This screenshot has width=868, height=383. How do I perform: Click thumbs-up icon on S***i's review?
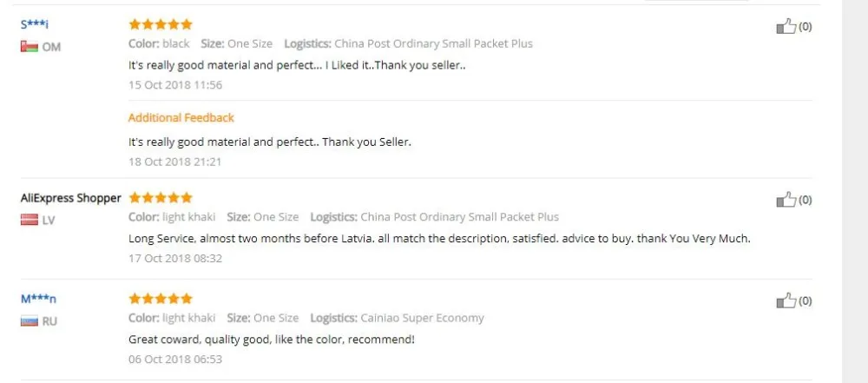click(x=786, y=27)
